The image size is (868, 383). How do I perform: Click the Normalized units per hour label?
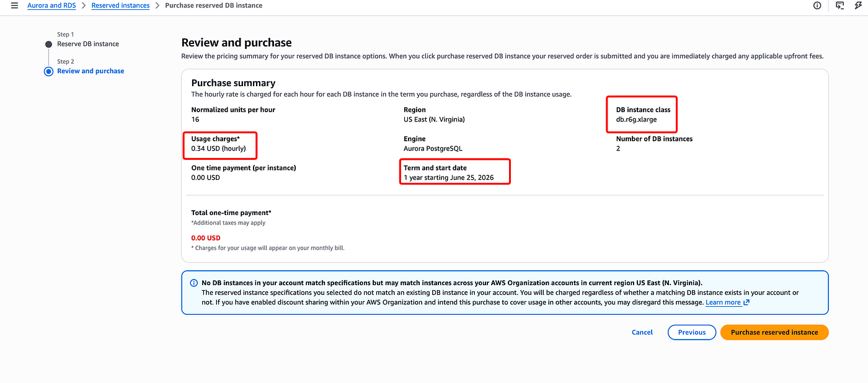233,110
